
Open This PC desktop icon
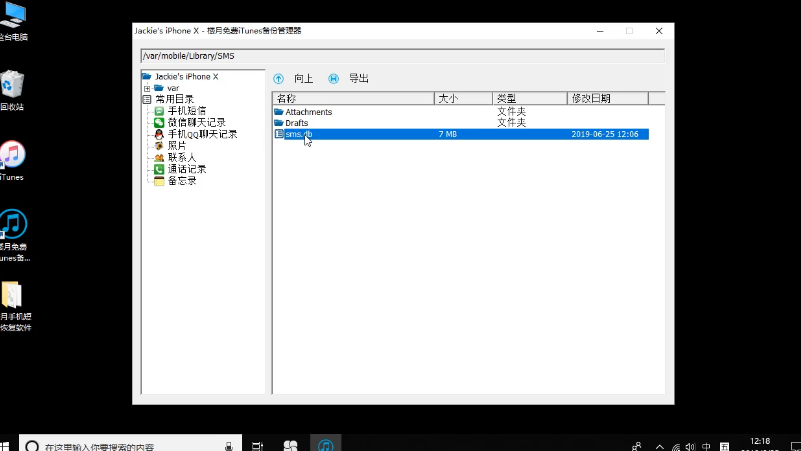(13, 21)
